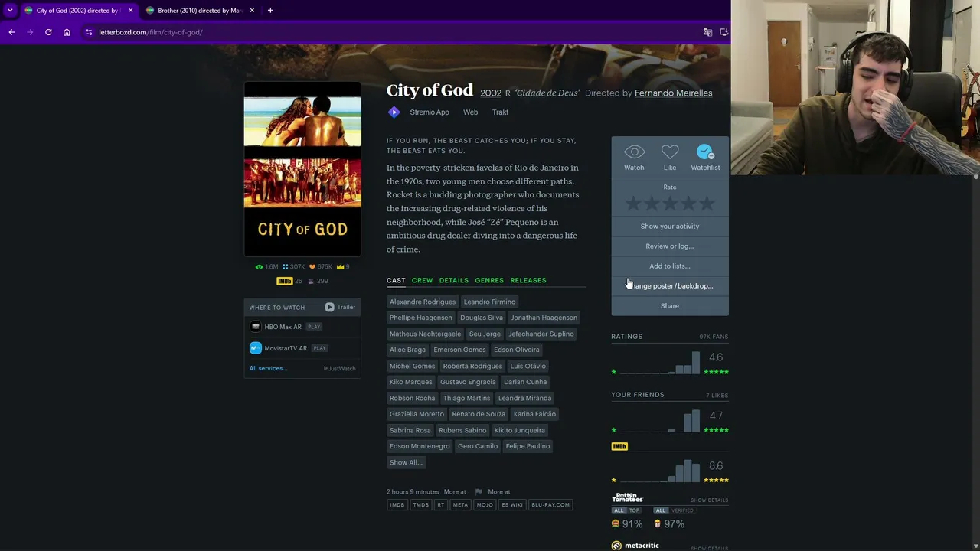This screenshot has height=551, width=980.
Task: Click the yellow crown top-rank icon
Action: [x=340, y=267]
